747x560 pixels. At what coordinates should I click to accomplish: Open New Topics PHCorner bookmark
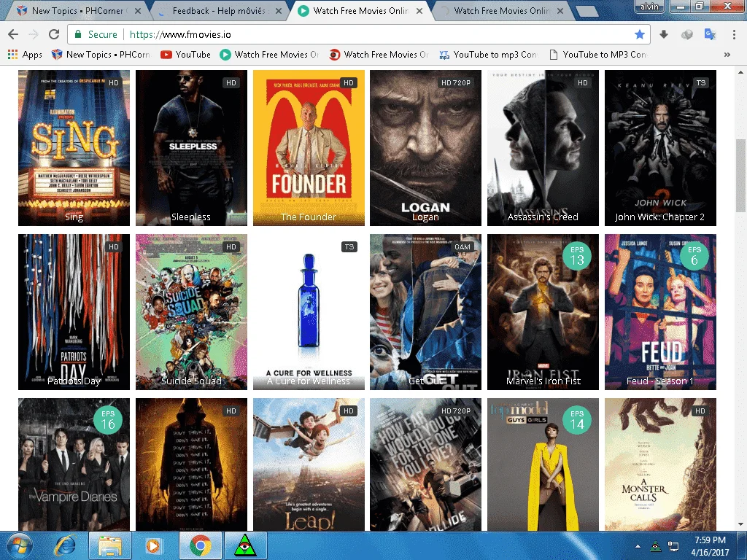click(x=101, y=54)
